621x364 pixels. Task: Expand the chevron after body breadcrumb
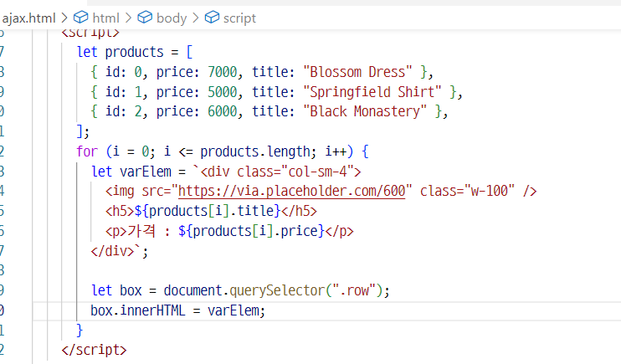click(x=196, y=18)
